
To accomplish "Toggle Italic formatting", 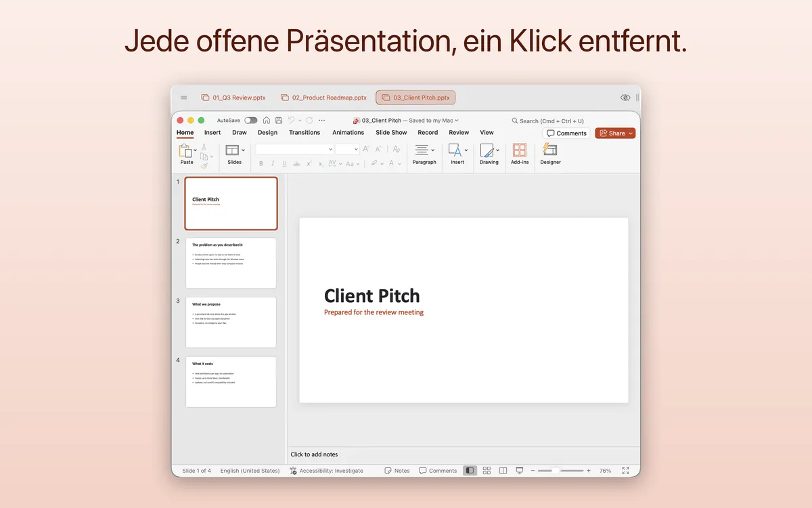I will pos(273,163).
